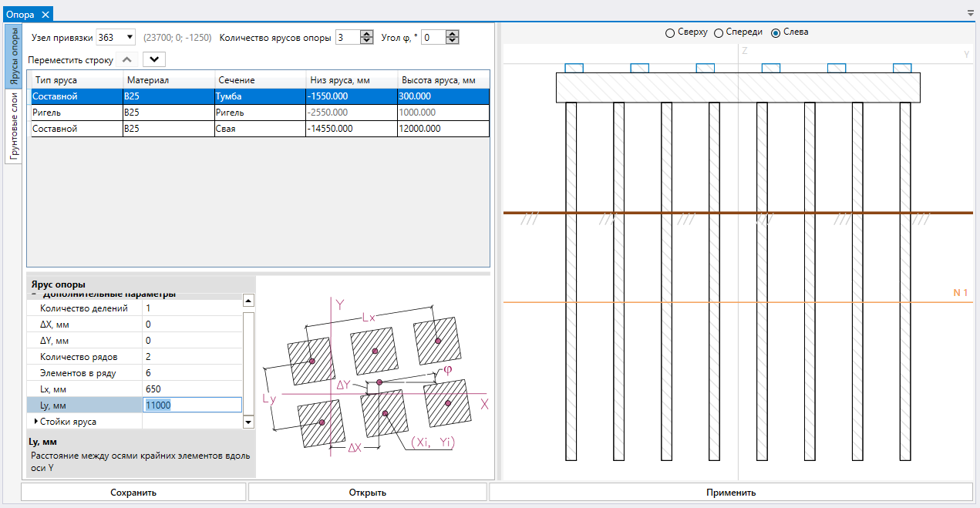The width and height of the screenshot is (980, 508).
Task: Open Узел привязки dropdown
Action: pos(129,37)
